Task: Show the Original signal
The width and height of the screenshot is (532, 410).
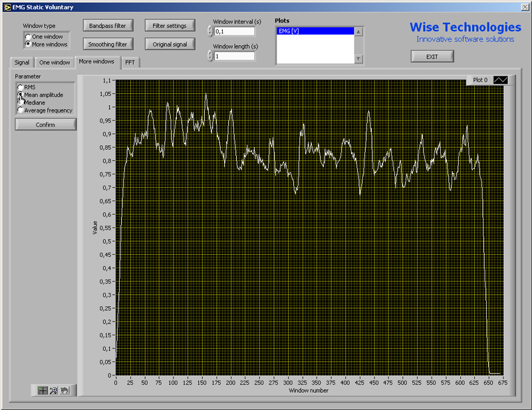Action: click(x=170, y=44)
